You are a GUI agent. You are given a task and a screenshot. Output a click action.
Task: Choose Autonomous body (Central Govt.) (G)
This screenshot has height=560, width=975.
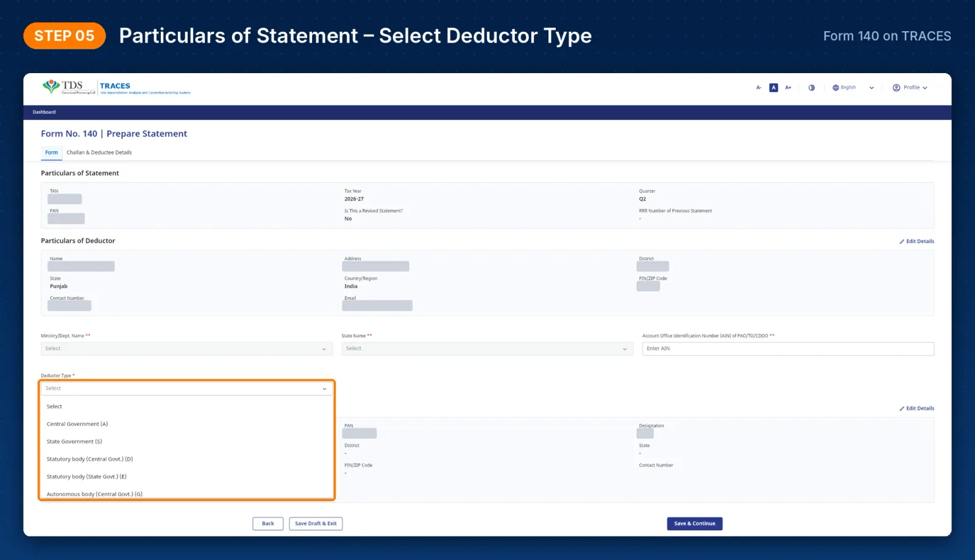click(x=186, y=493)
